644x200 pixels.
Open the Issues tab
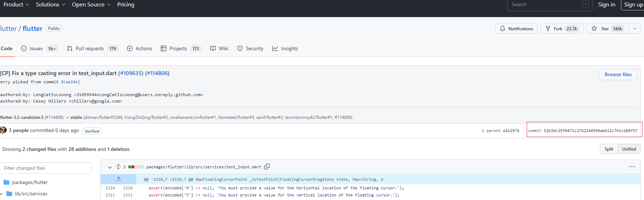[x=39, y=48]
